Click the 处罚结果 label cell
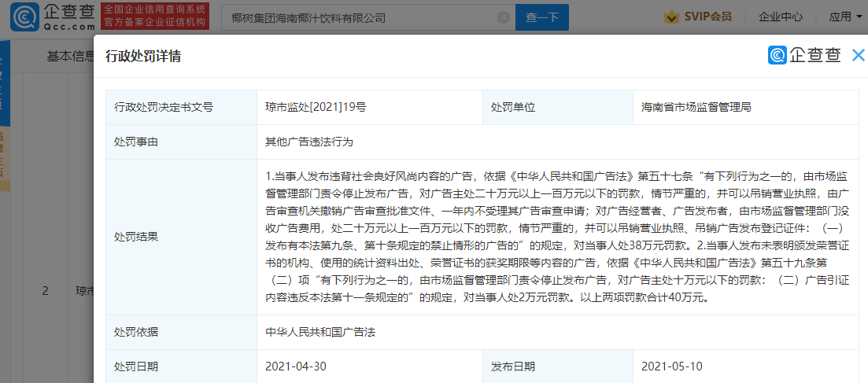The height and width of the screenshot is (383, 868). click(x=181, y=238)
